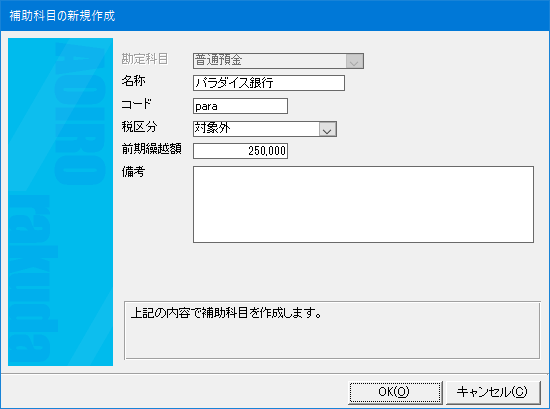Place cursor in the 備考 notes text area
550x409 pixels.
pyautogui.click(x=363, y=204)
